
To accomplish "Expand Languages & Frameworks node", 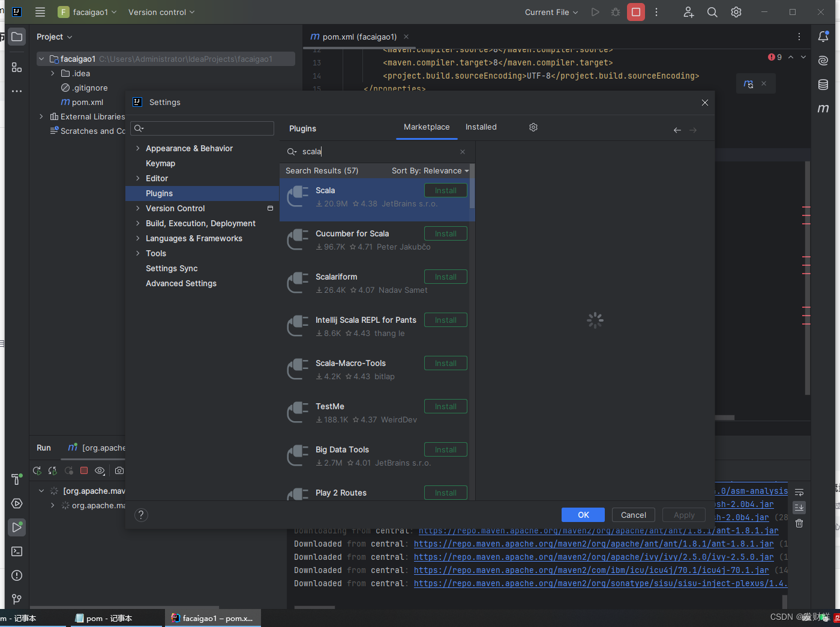I will (x=137, y=238).
